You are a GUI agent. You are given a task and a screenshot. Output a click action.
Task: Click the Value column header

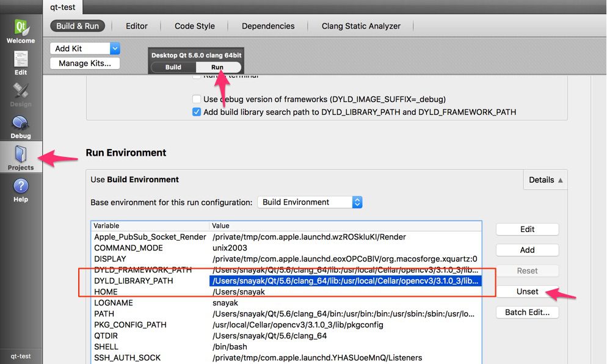(x=345, y=226)
